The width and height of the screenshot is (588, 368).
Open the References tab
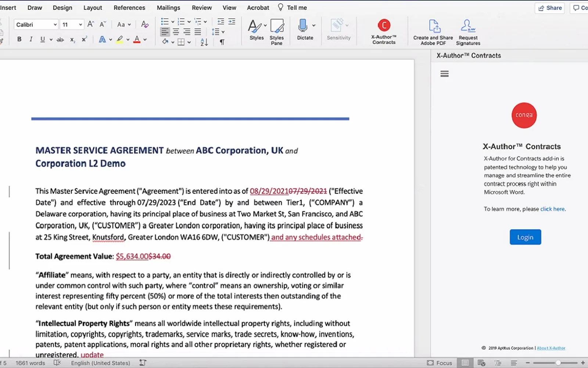[x=129, y=8]
